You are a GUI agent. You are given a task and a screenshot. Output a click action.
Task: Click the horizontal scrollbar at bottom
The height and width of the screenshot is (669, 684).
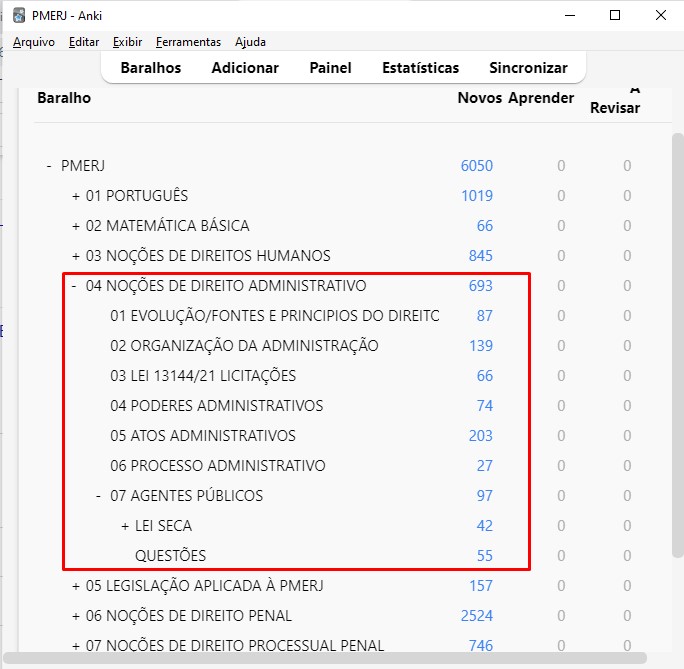coord(325,658)
